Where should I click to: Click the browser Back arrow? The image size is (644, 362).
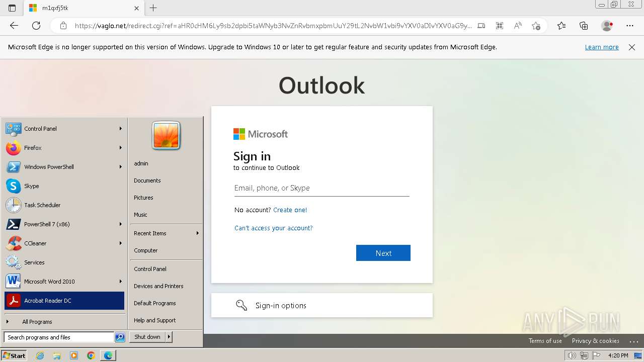point(14,26)
